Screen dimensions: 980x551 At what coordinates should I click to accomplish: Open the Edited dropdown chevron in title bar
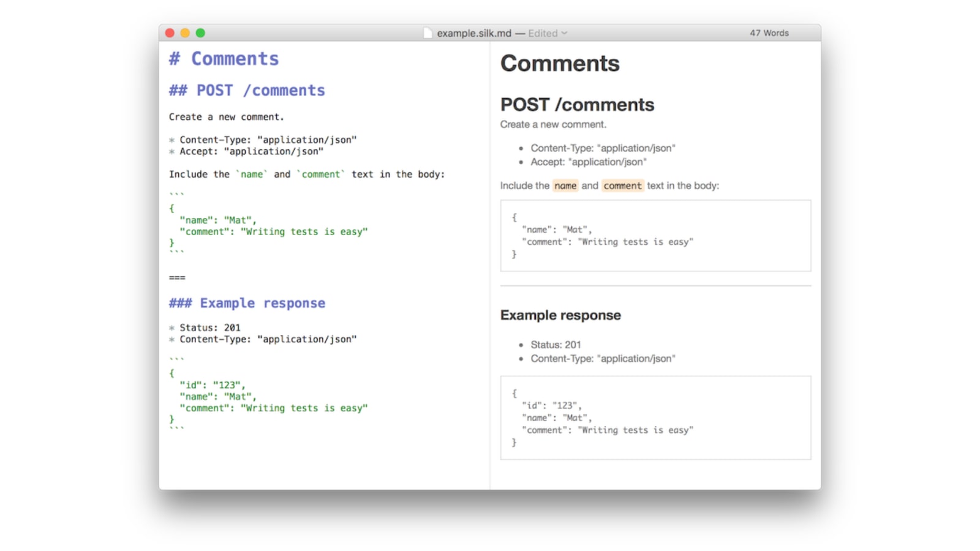[564, 33]
